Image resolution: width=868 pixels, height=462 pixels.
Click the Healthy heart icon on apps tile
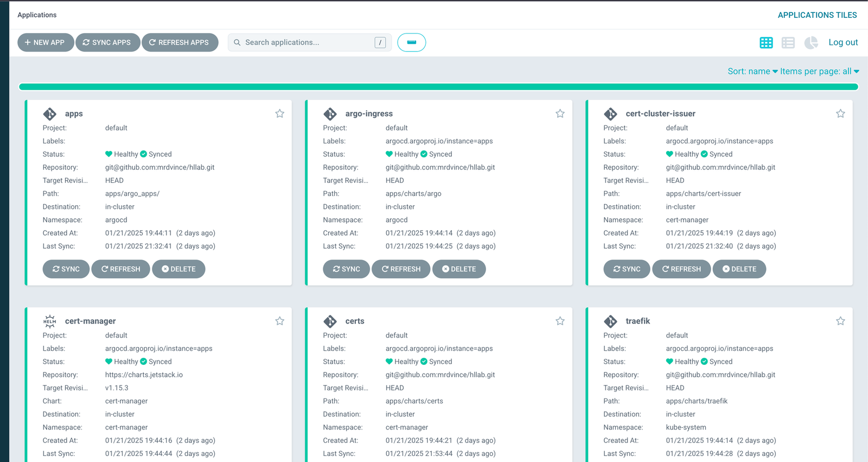tap(108, 154)
